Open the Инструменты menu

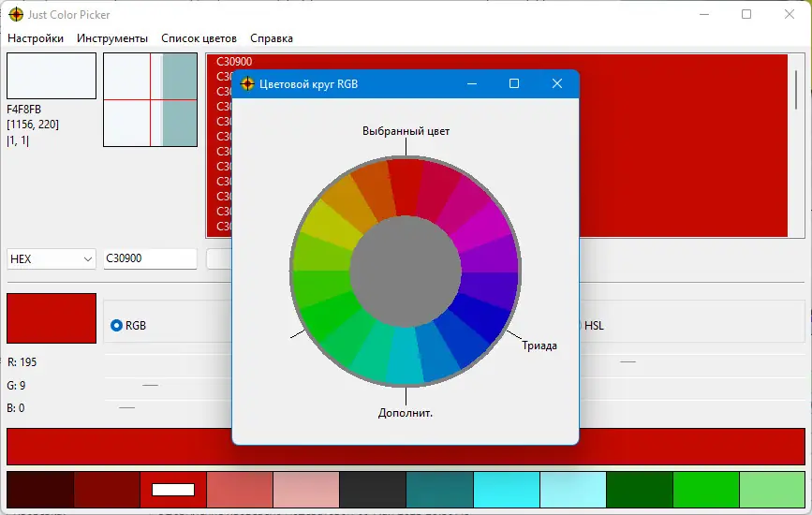112,38
